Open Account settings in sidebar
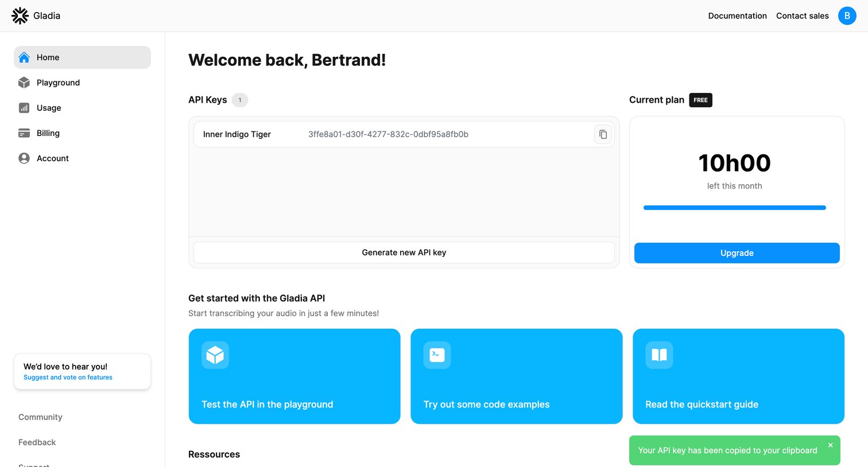This screenshot has height=467, width=868. click(x=83, y=158)
